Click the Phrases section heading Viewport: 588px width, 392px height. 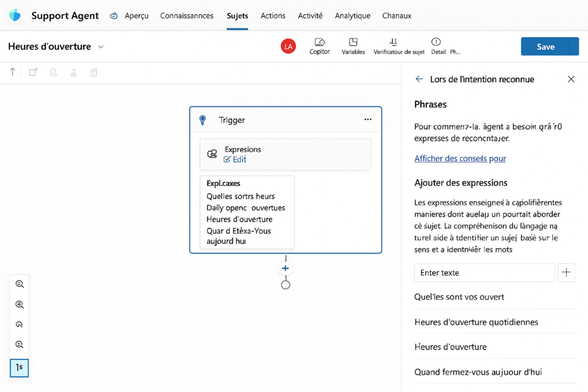coord(430,104)
